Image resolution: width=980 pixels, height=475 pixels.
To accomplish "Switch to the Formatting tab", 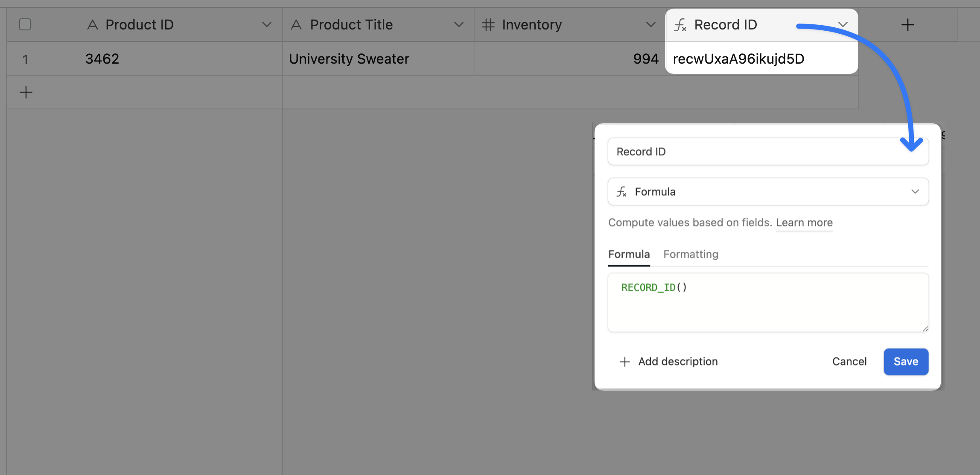I will click(x=691, y=254).
